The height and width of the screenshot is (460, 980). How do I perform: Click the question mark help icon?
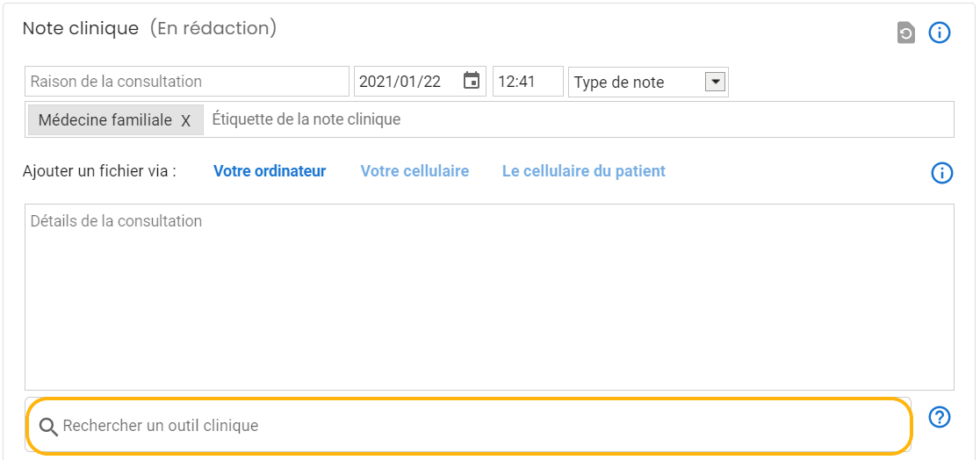(940, 417)
